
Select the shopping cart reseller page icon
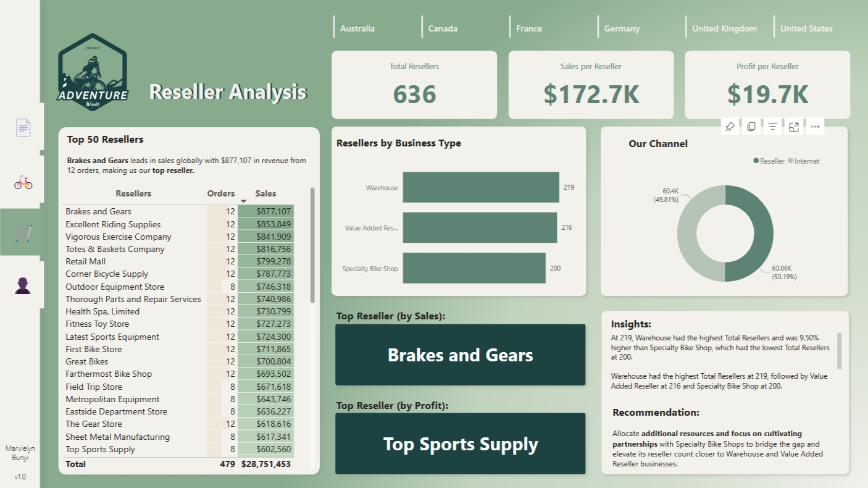point(23,233)
